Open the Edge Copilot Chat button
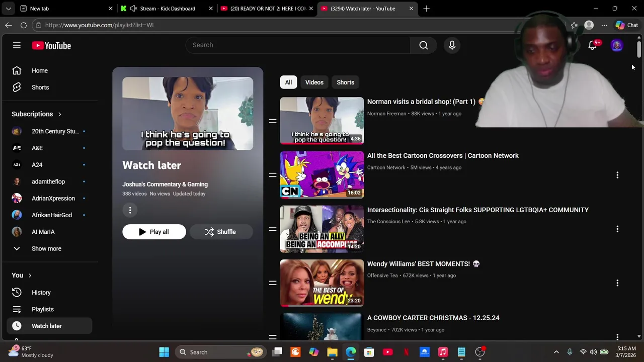The image size is (644, 362). (626, 25)
